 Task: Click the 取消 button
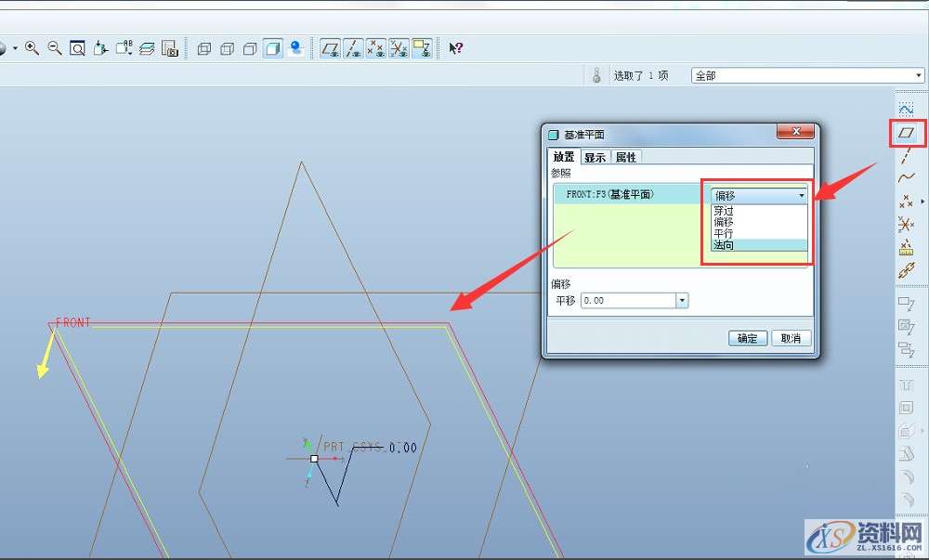coord(791,338)
